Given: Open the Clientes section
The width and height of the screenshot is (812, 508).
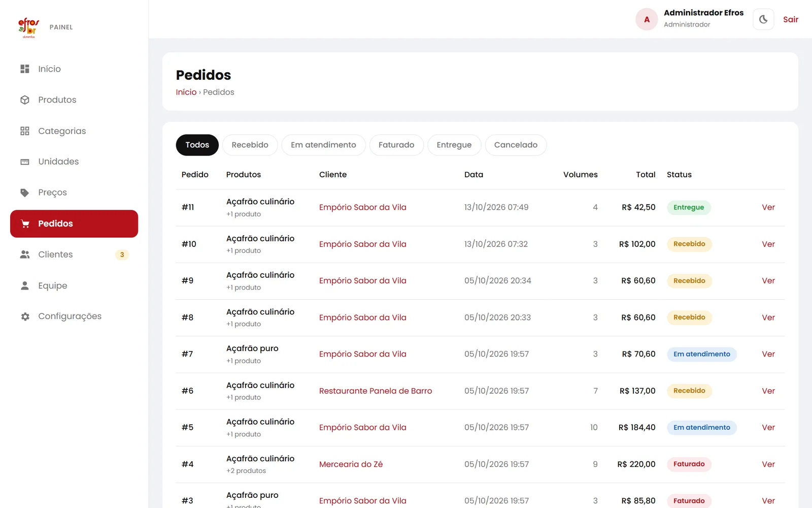Looking at the screenshot, I should (x=74, y=255).
